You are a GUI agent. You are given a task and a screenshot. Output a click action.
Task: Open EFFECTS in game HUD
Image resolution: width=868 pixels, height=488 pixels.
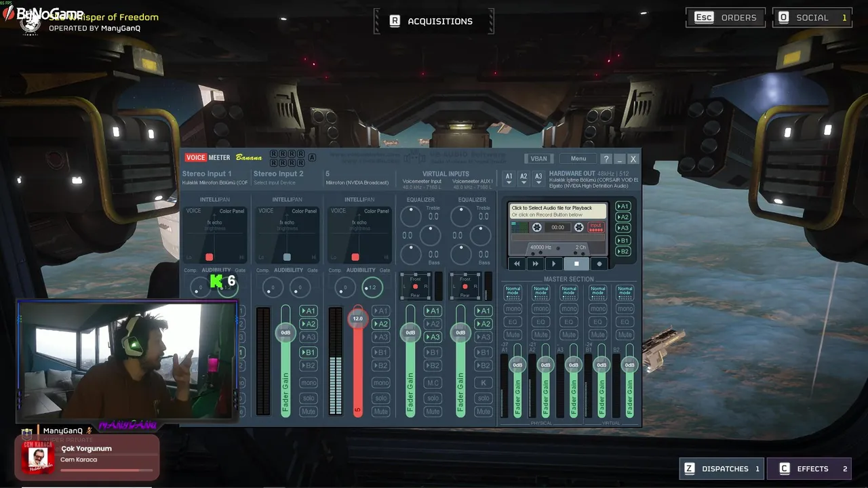(810, 468)
